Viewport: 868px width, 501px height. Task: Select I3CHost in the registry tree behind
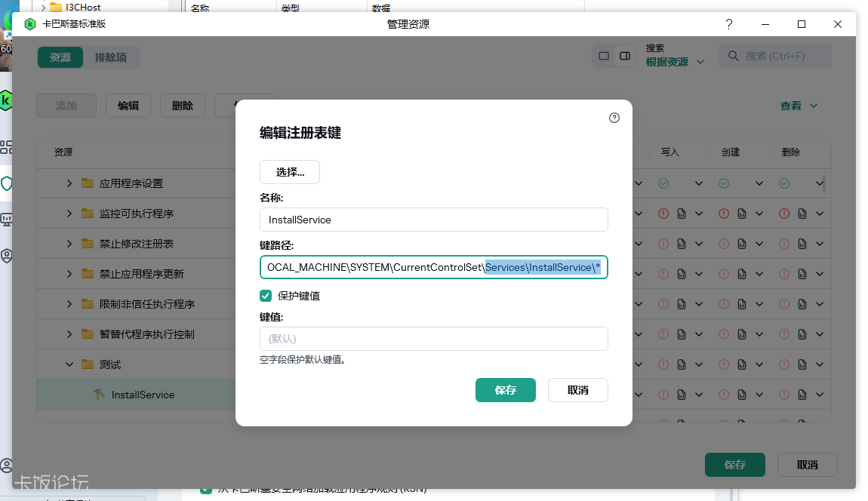click(83, 7)
